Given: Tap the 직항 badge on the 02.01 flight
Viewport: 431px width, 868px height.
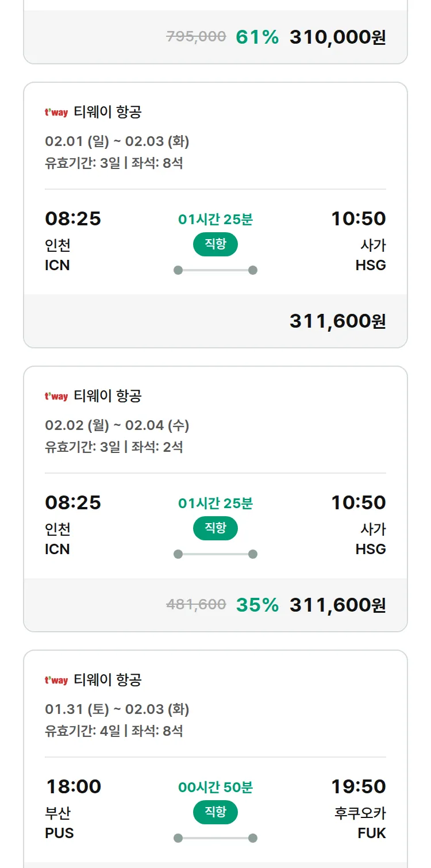Looking at the screenshot, I should [x=215, y=244].
